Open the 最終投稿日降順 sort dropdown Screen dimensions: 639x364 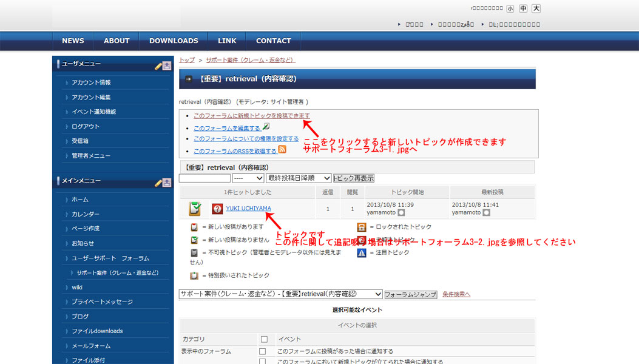299,178
